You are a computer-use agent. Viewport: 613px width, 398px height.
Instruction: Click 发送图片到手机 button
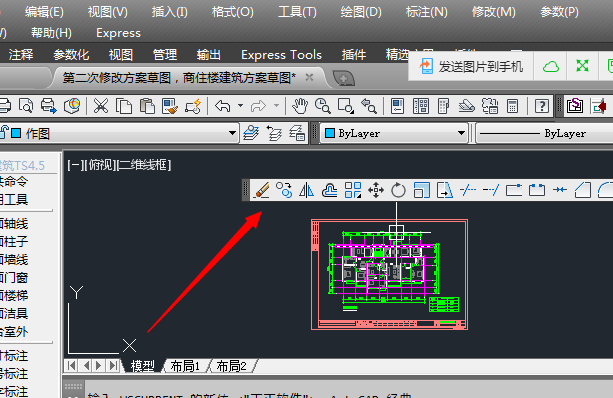coord(471,66)
